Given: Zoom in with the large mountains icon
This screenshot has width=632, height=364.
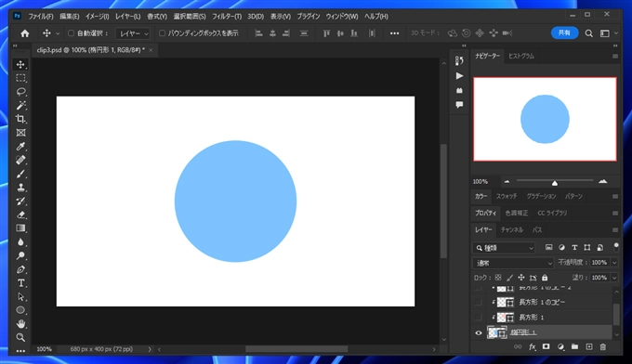Looking at the screenshot, I should click(602, 182).
